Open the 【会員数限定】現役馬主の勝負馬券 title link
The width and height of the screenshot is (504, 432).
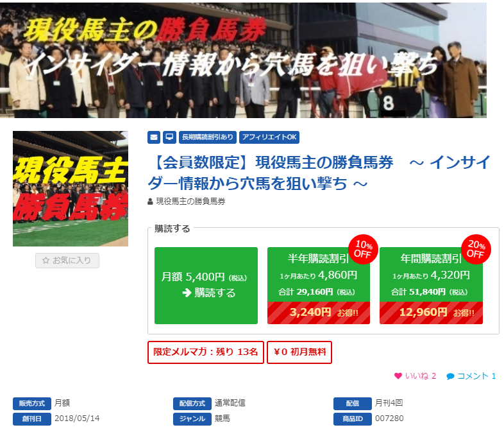pos(319,173)
